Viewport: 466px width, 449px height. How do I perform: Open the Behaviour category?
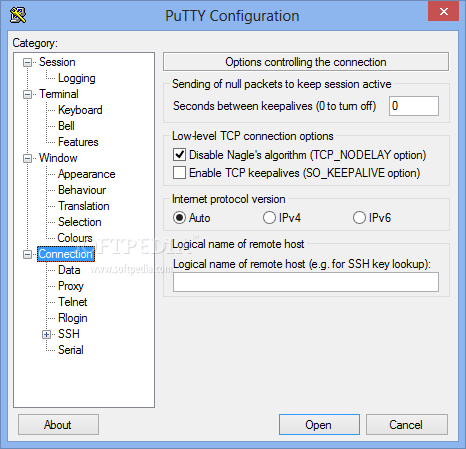(82, 190)
